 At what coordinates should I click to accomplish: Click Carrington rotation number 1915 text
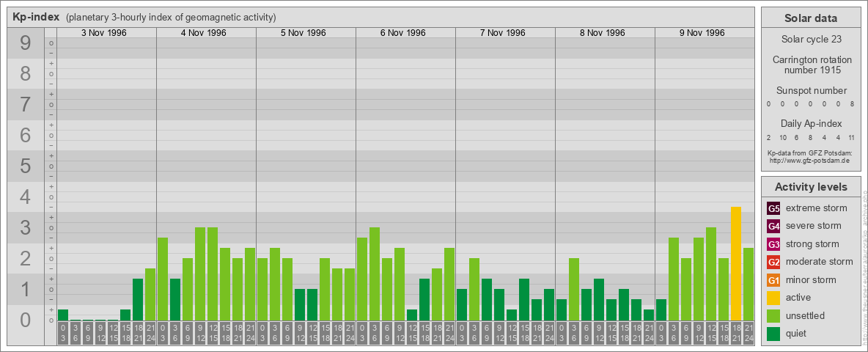coord(811,65)
